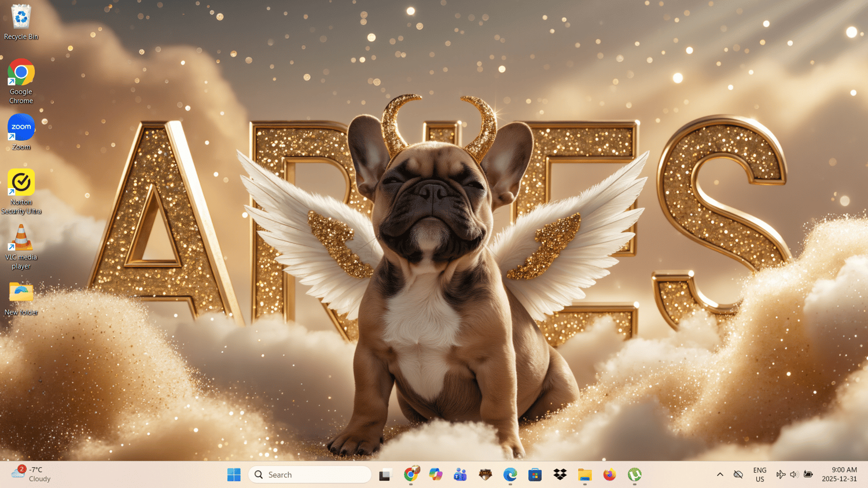Click the taskbar Search box

click(310, 475)
